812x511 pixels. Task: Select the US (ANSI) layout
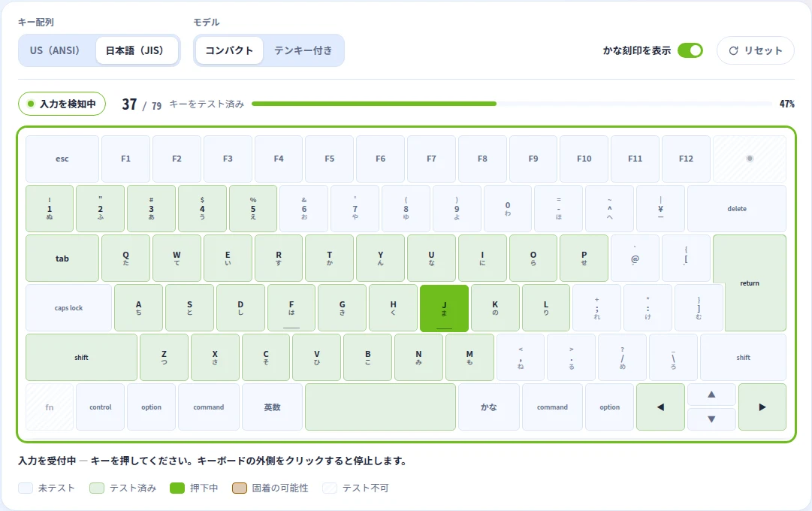55,50
